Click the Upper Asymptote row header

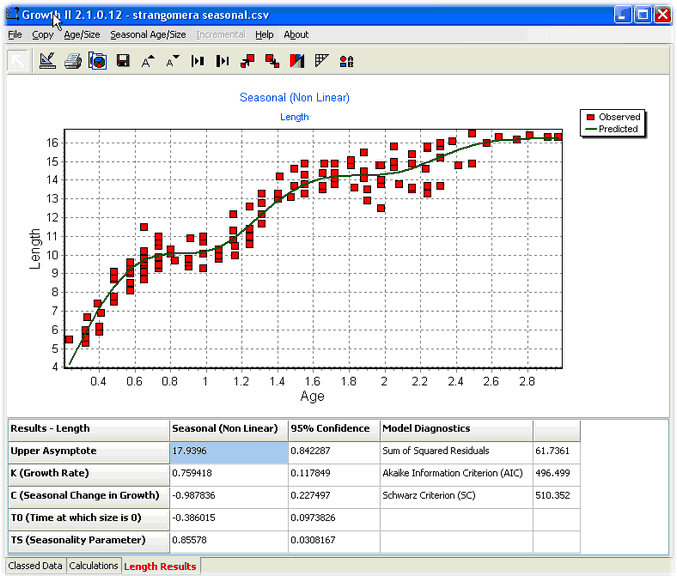click(x=89, y=451)
